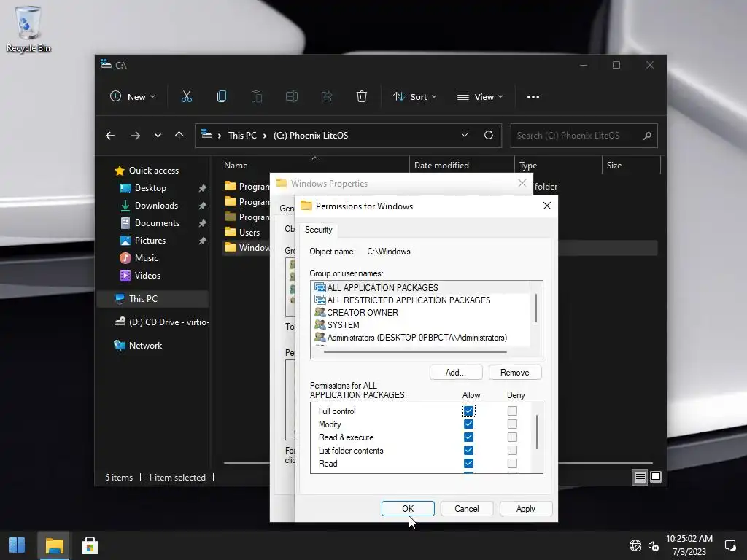Image resolution: width=747 pixels, height=560 pixels.
Task: Sort files by the Size column header
Action: [x=631, y=166]
